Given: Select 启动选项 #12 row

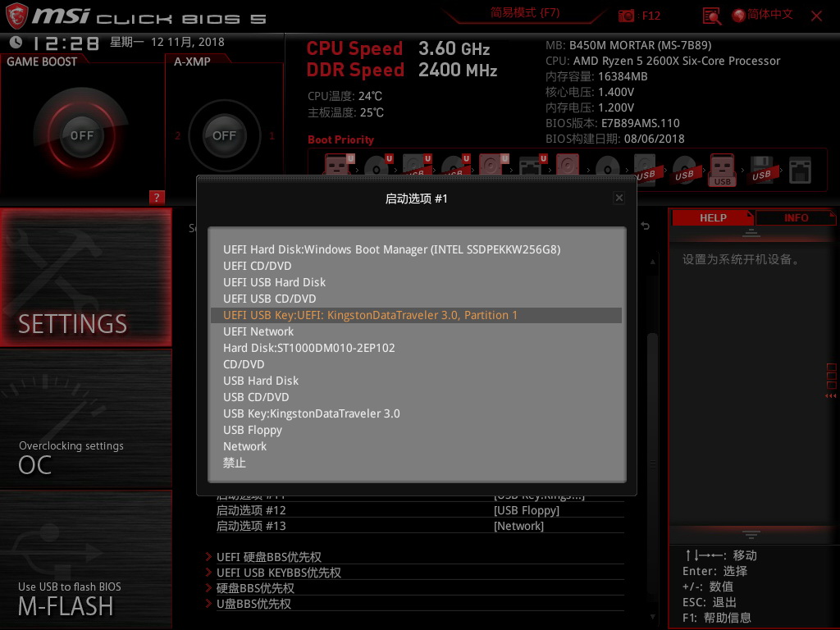Looking at the screenshot, I should [x=419, y=510].
